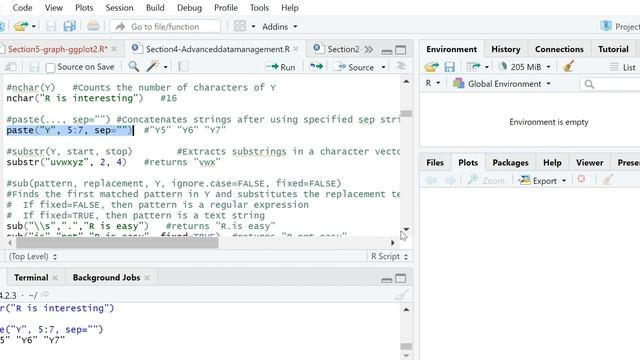Click the show in new window icon
This screenshot has width=640, height=360.
11,67
